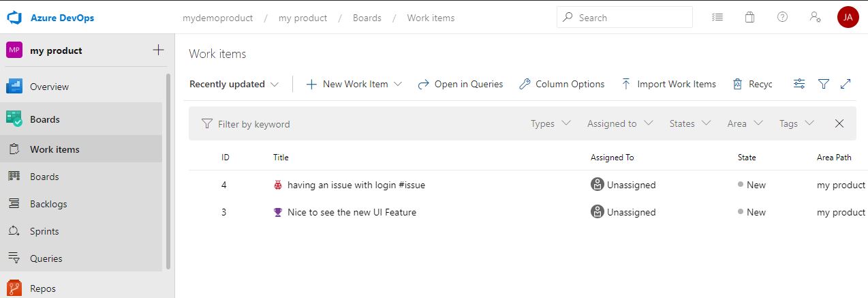Click Work items breadcrumb link
The image size is (868, 298).
click(x=431, y=18)
